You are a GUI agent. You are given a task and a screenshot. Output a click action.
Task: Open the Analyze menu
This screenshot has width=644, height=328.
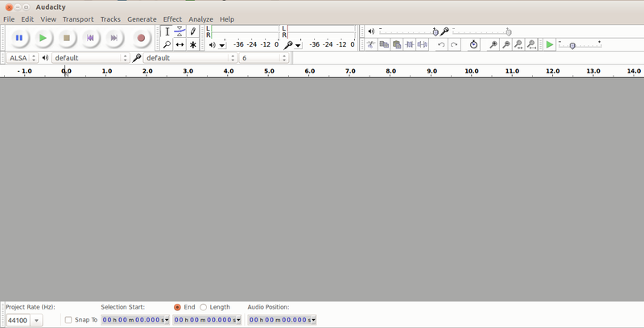[x=200, y=19]
